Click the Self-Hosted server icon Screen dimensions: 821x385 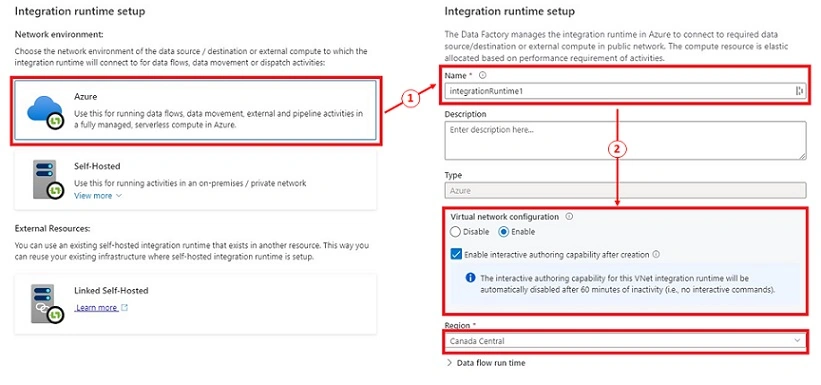pos(47,180)
